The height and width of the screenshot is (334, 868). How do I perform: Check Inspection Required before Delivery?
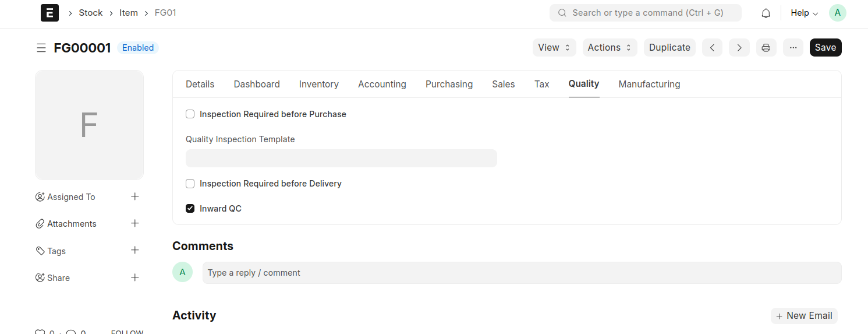click(190, 184)
